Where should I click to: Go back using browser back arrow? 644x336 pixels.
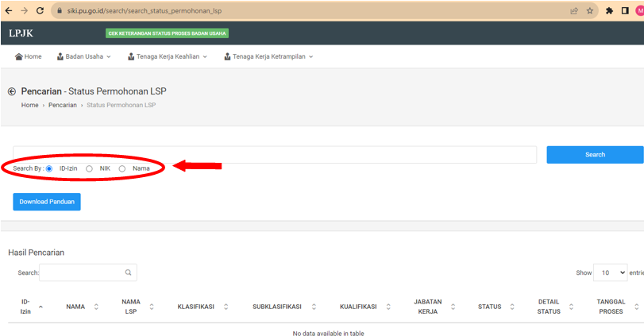9,10
